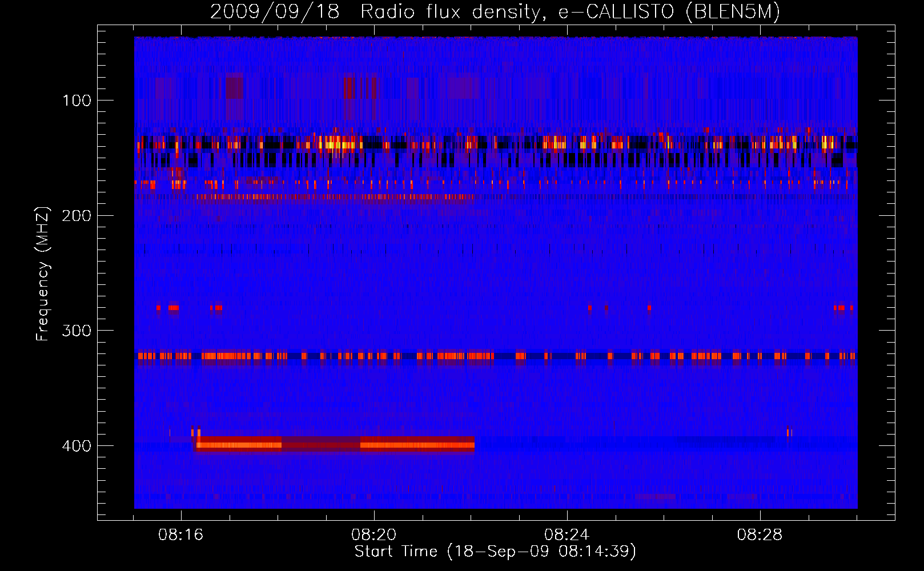Screen dimensions: 924x571
Task: Click the date 2009/09/18 in the title
Action: (275, 12)
